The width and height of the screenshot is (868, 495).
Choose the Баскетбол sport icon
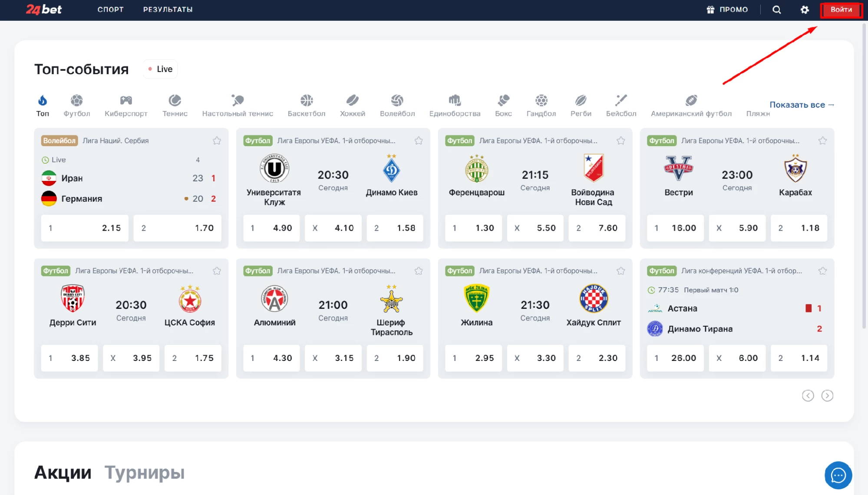click(307, 101)
